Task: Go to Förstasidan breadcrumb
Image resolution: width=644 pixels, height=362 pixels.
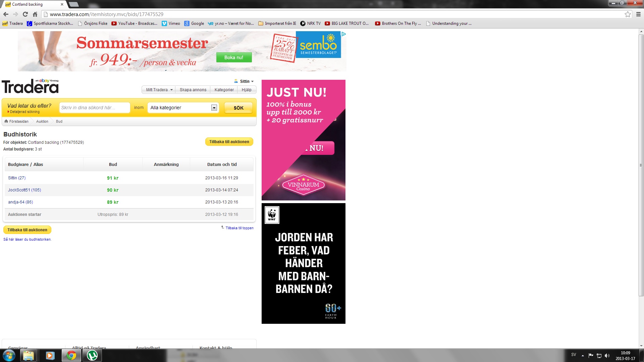Action: (16, 121)
